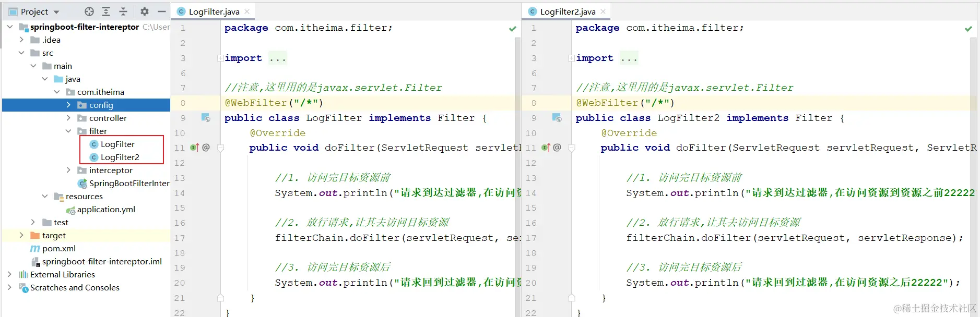Image resolution: width=980 pixels, height=317 pixels.
Task: Click @WebFilter annotation in LogFilter.java
Action: pyautogui.click(x=256, y=103)
